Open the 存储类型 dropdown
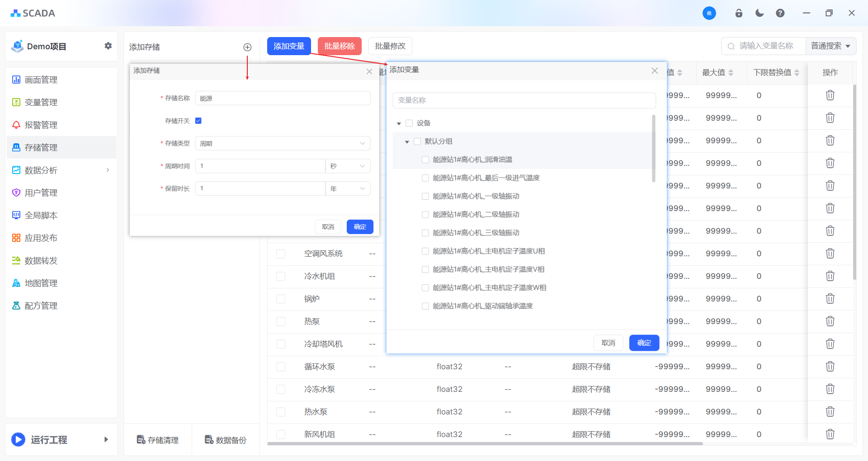 click(283, 143)
